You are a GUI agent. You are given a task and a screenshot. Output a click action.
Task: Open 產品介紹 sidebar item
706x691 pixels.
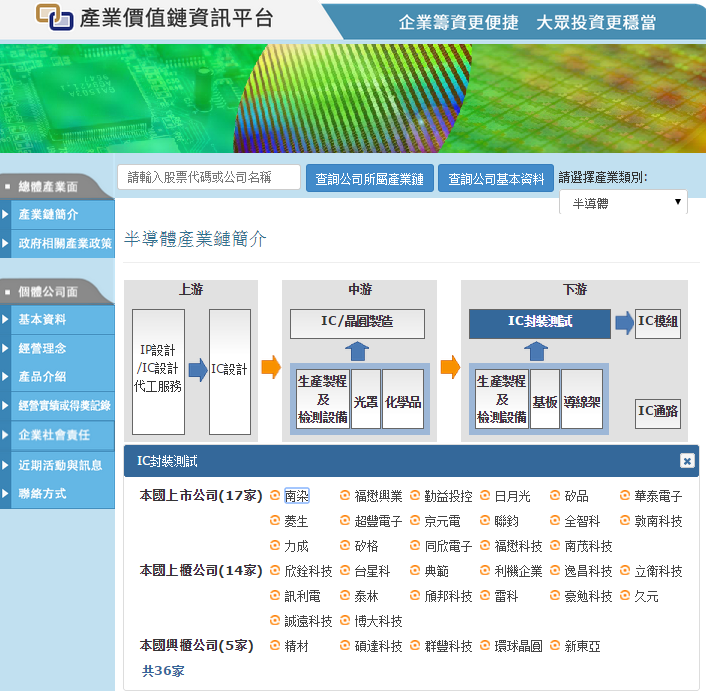58,377
